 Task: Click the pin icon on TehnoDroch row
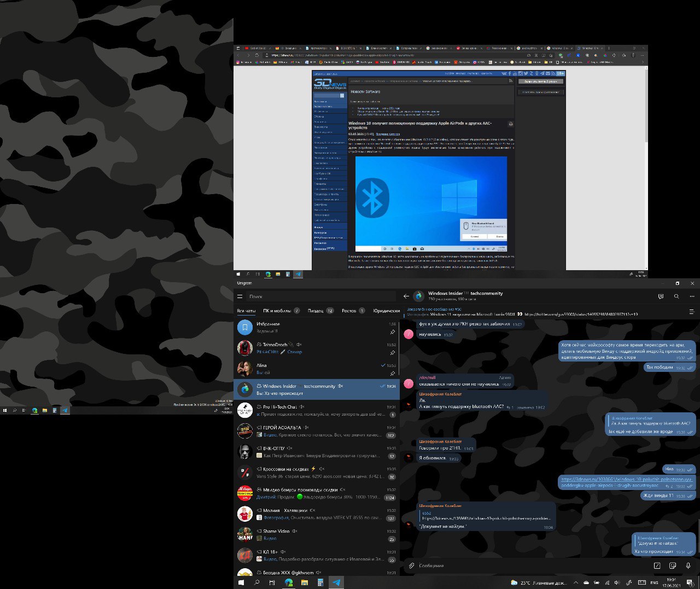392,353
